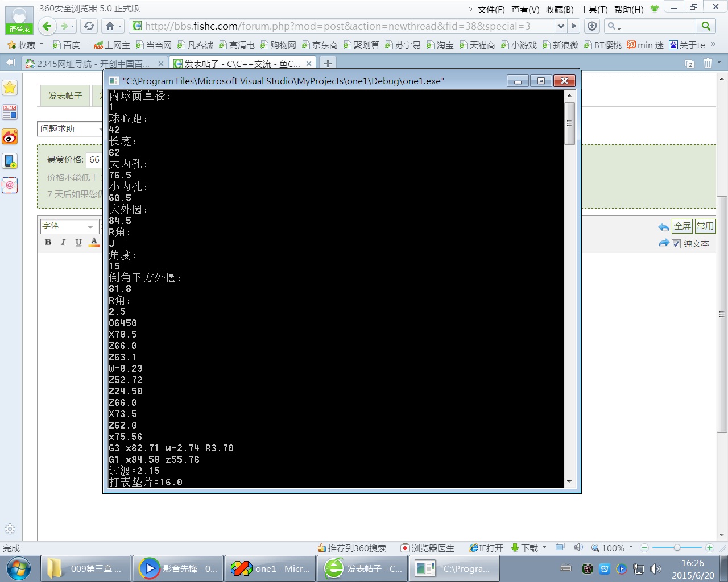Open the 淘宝 bookmark
The height and width of the screenshot is (582, 728).
[440, 45]
